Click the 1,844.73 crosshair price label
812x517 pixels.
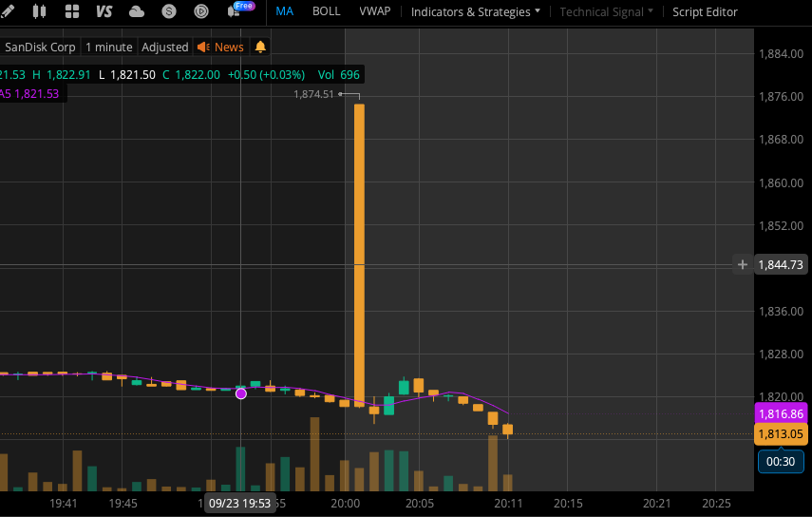781,265
